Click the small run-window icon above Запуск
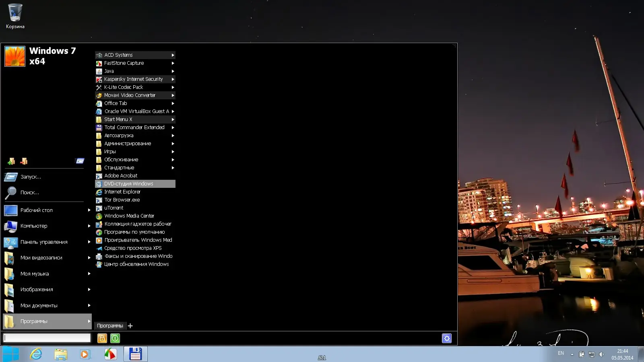The height and width of the screenshot is (362, 644). click(x=80, y=161)
